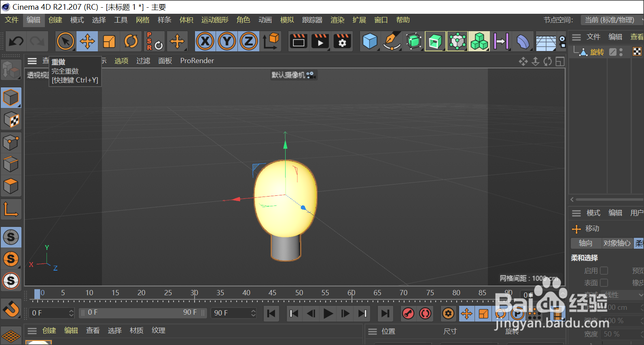
Task: Click frame 50 on the timeline ruler
Action: click(x=299, y=293)
